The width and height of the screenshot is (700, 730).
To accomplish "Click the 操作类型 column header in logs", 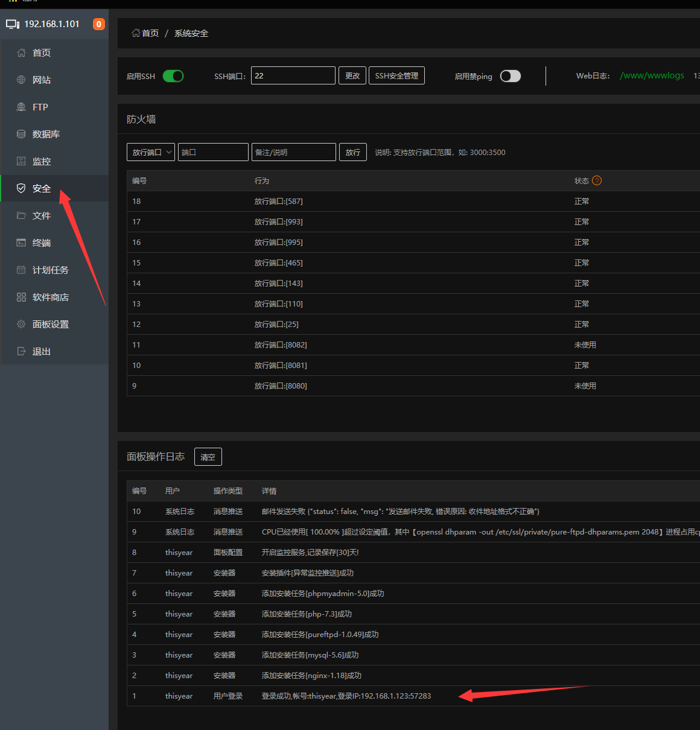I will 228,491.
